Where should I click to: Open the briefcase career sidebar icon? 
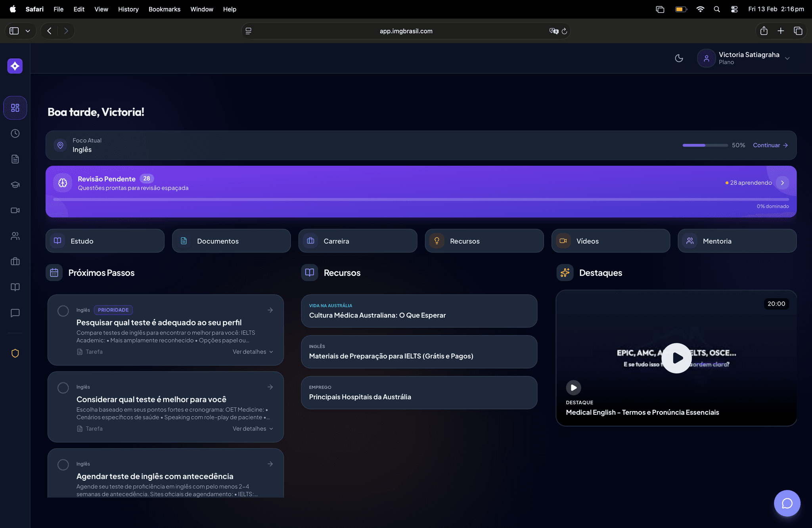pos(15,262)
